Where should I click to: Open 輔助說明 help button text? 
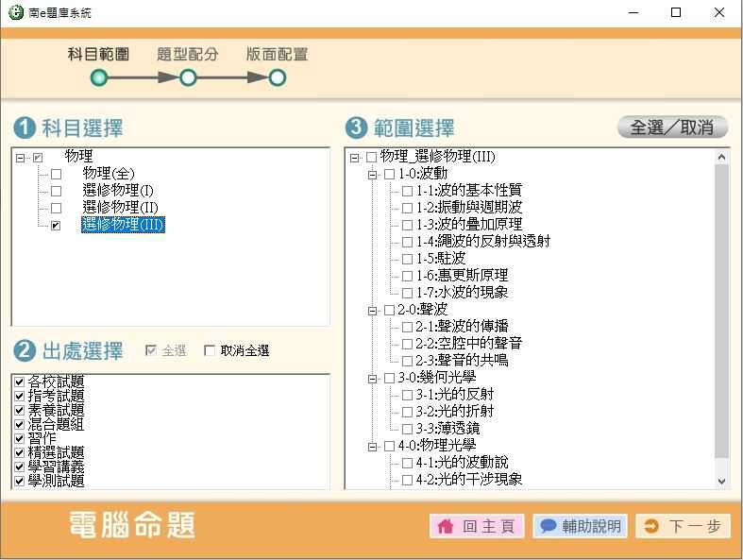(591, 526)
